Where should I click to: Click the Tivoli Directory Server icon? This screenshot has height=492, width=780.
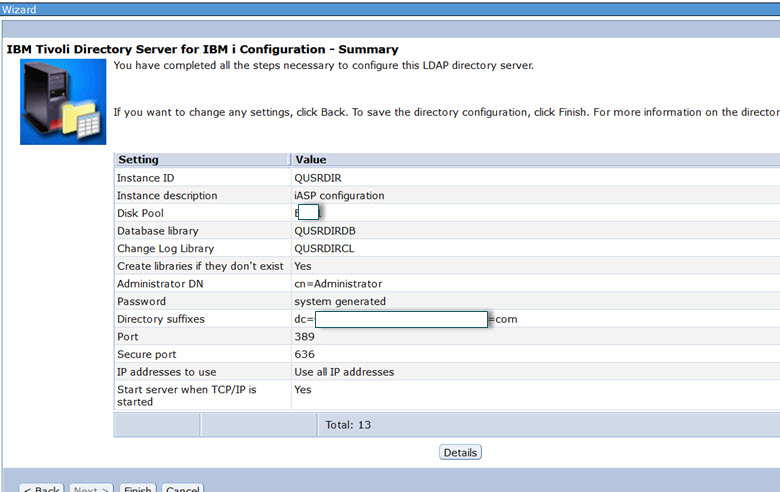(62, 101)
